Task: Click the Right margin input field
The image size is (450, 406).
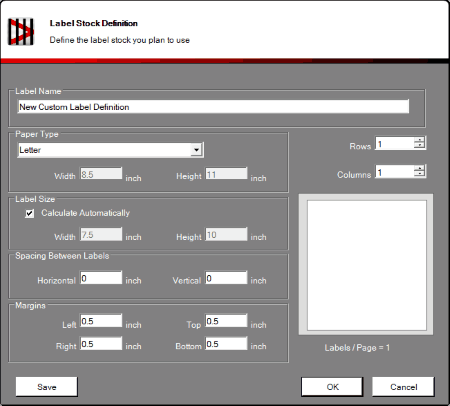Action: (101, 344)
